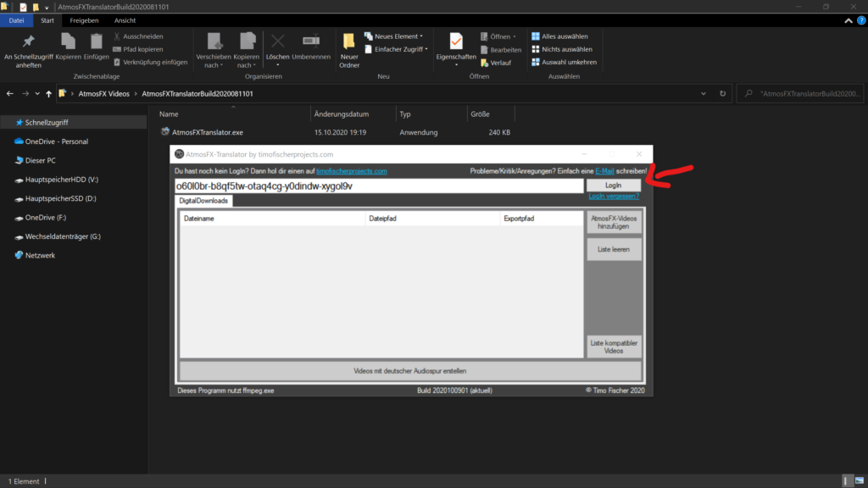This screenshot has width=868, height=488.
Task: Click Videos mit deutscher Audiospur erstellen
Action: [x=409, y=371]
